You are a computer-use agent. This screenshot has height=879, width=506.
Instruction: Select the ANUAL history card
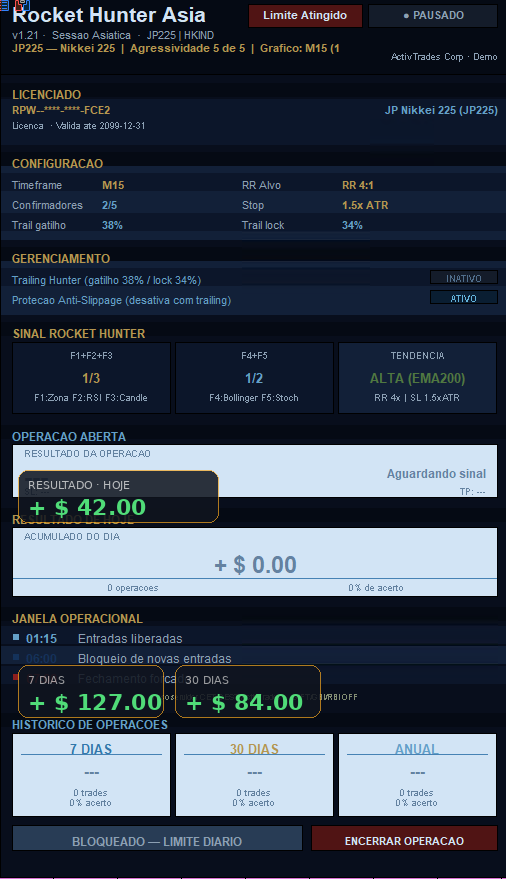coord(417,775)
